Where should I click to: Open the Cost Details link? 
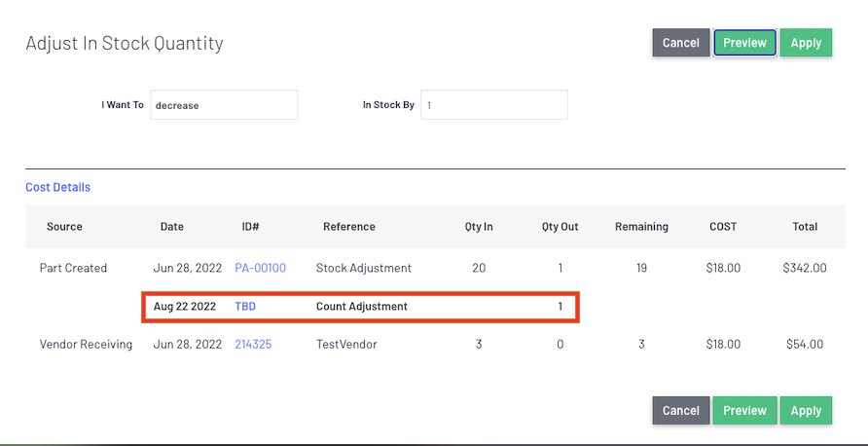click(58, 187)
